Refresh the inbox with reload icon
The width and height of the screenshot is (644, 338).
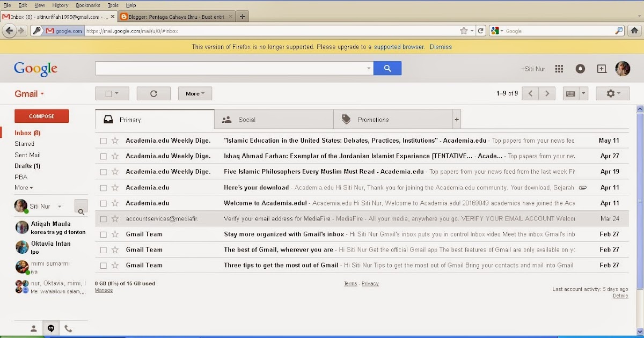[x=153, y=93]
